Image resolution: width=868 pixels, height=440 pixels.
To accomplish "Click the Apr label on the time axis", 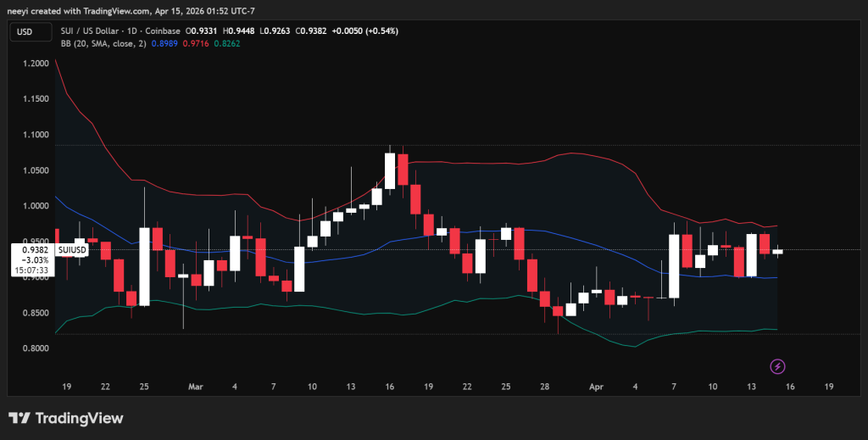I will pos(596,387).
